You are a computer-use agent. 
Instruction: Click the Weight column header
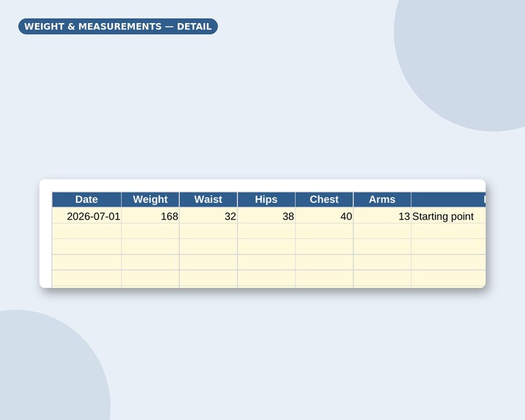tap(150, 199)
